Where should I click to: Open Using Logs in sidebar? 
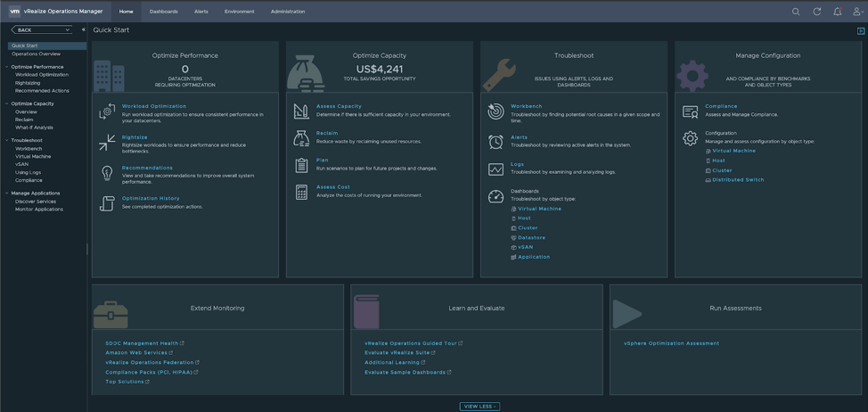[29, 172]
